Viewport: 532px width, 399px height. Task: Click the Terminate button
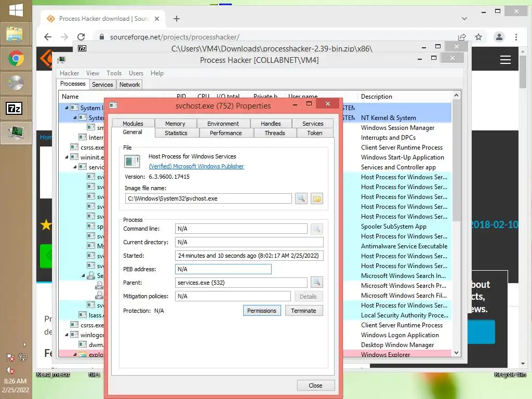(303, 311)
